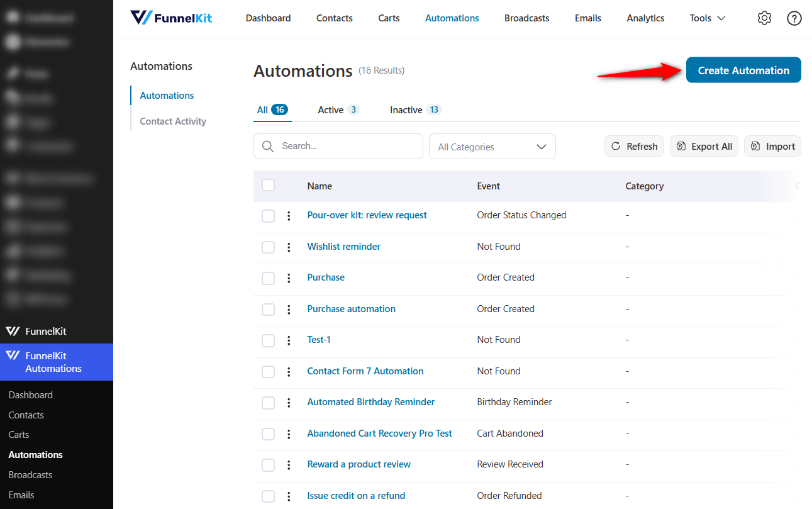Screen dimensions: 812x509
Task: Open the three-dot menu for Wishlist reminder
Action: tap(289, 247)
